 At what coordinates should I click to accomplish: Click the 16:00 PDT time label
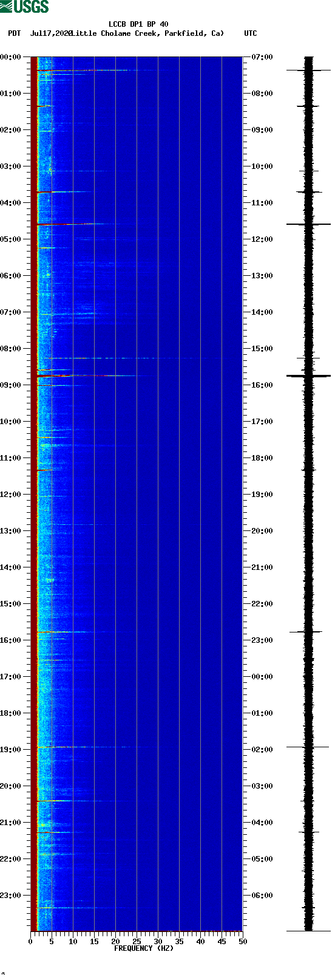point(11,640)
